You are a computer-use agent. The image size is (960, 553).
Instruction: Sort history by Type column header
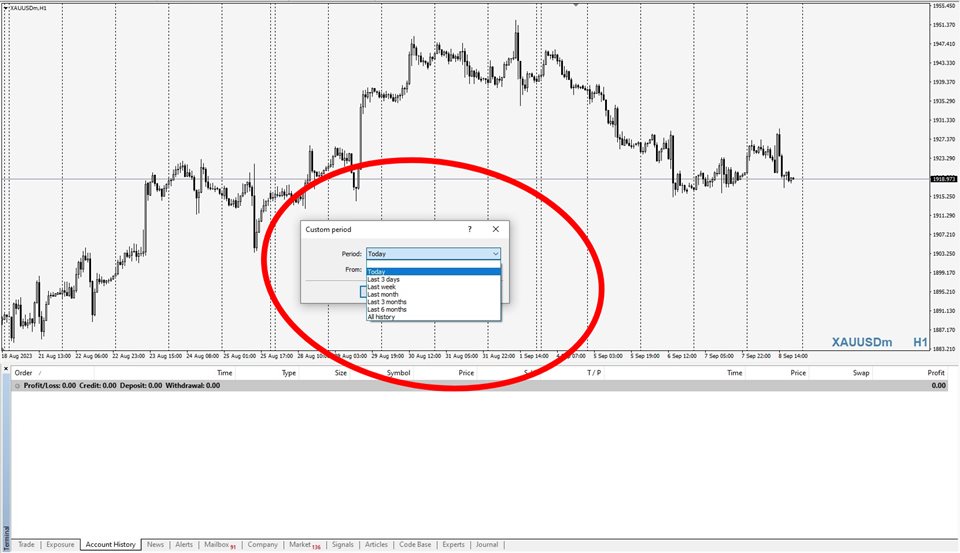288,372
